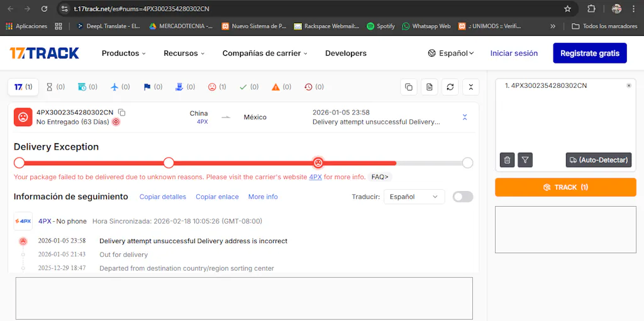Click the delivery exception marker on progress bar

[318, 163]
